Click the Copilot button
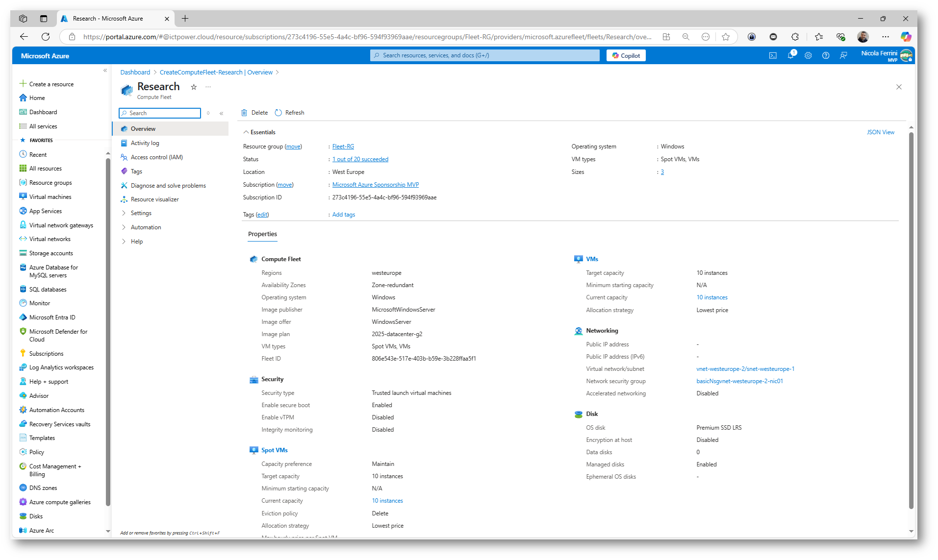This screenshot has width=938, height=560. pyautogui.click(x=626, y=56)
